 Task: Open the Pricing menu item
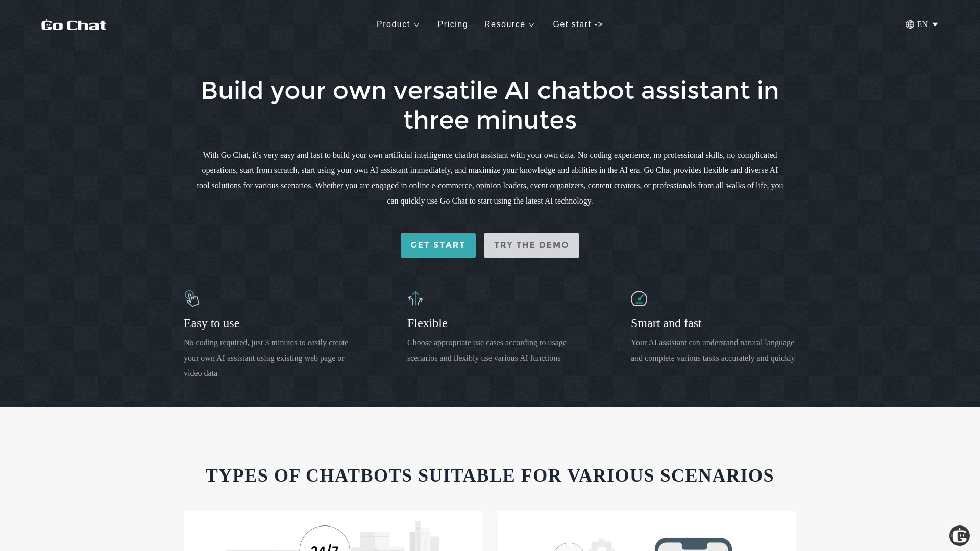click(452, 24)
